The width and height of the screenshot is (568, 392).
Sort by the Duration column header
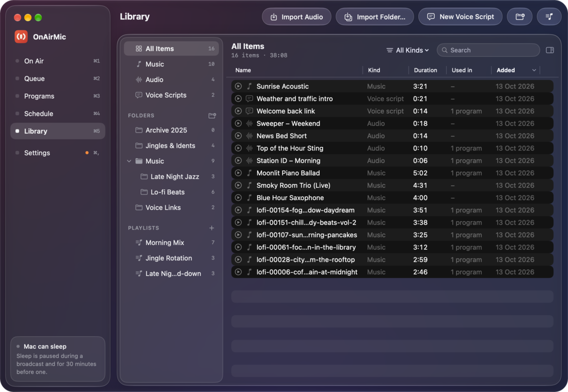click(425, 70)
